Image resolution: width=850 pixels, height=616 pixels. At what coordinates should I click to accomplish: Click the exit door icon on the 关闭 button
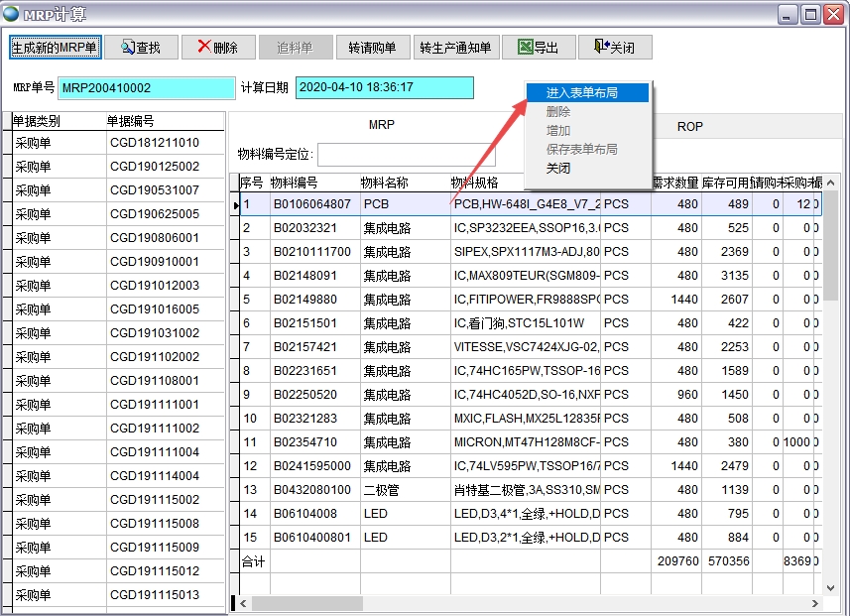click(600, 47)
